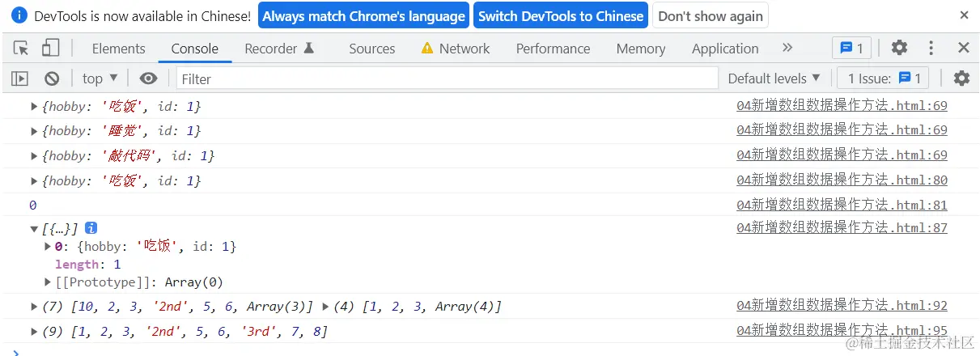This screenshot has height=356, width=980.
Task: Clear the console
Action: coord(52,78)
